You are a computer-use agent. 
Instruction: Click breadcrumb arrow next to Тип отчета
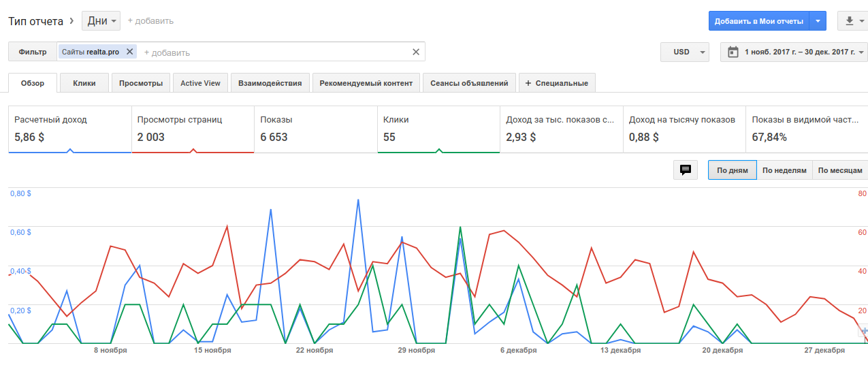point(71,21)
